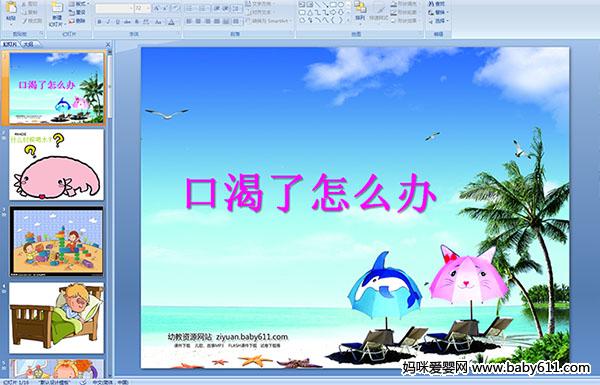The height and width of the screenshot is (385, 600).
Task: Click the slide title text 口渴了怎么办
Action: [x=311, y=193]
